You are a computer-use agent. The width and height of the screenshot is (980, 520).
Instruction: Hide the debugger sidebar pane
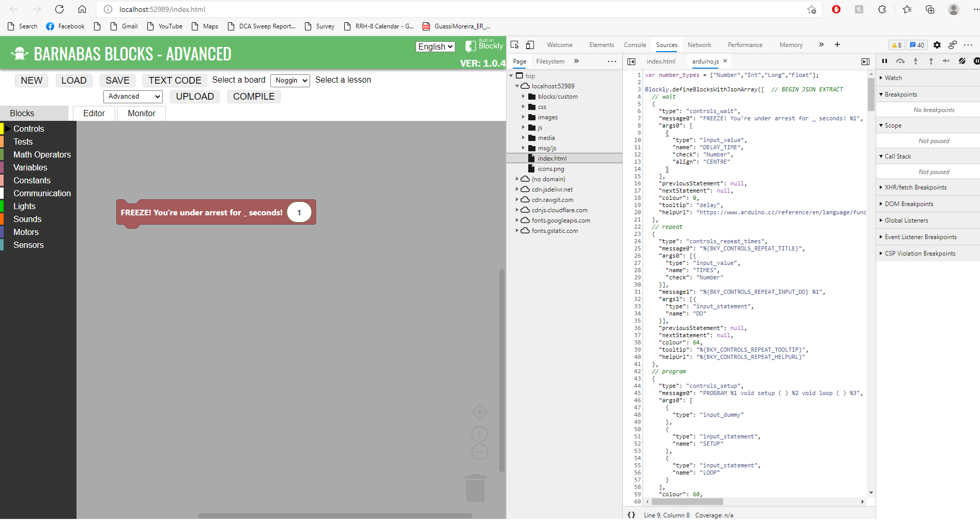tap(865, 61)
